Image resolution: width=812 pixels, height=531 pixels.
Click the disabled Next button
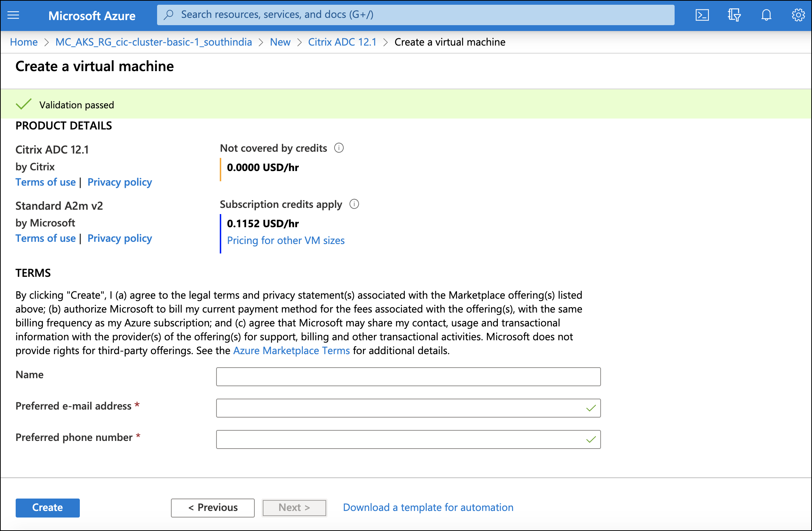click(294, 508)
